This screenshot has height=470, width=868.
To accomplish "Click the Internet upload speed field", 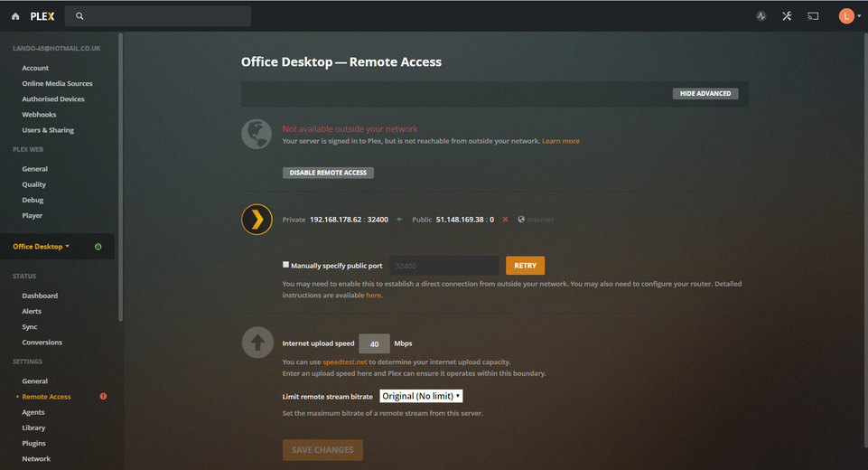I will coord(374,343).
